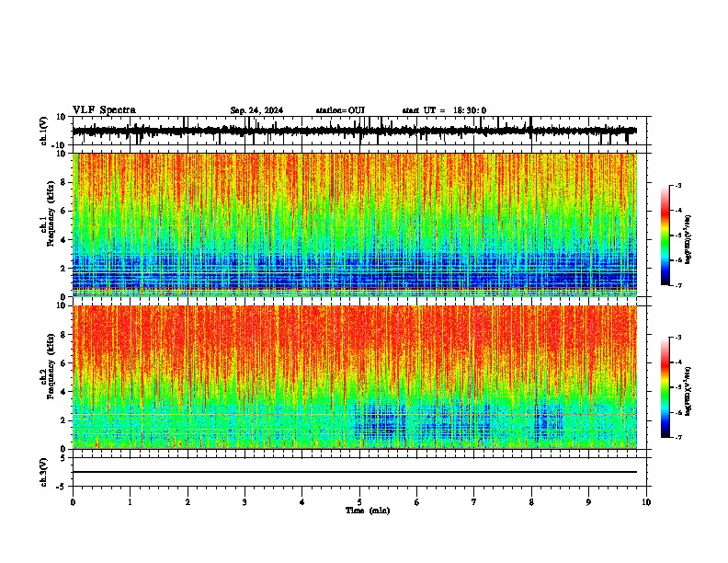728x563 pixels.
Task: Click the 'Time (min)' axis label
Action: pyautogui.click(x=368, y=511)
